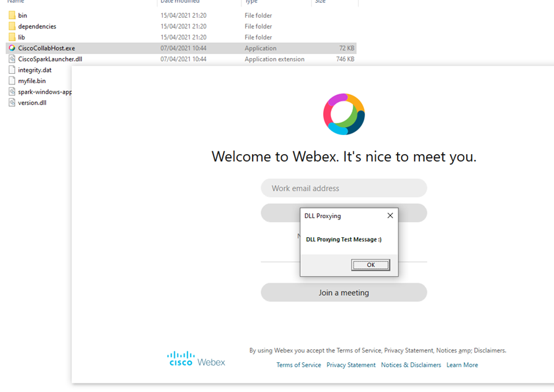Click the Welcome to Webex heading
This screenshot has height=392, width=554.
click(344, 156)
